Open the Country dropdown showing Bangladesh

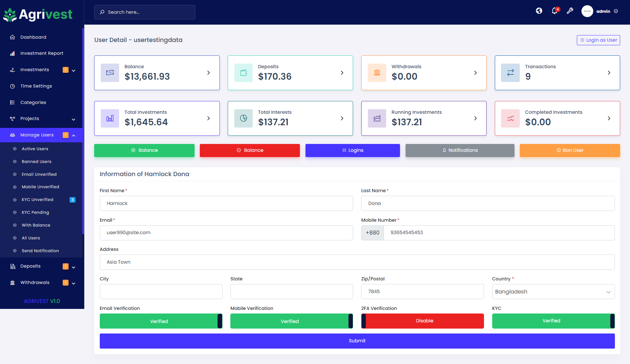coord(553,292)
